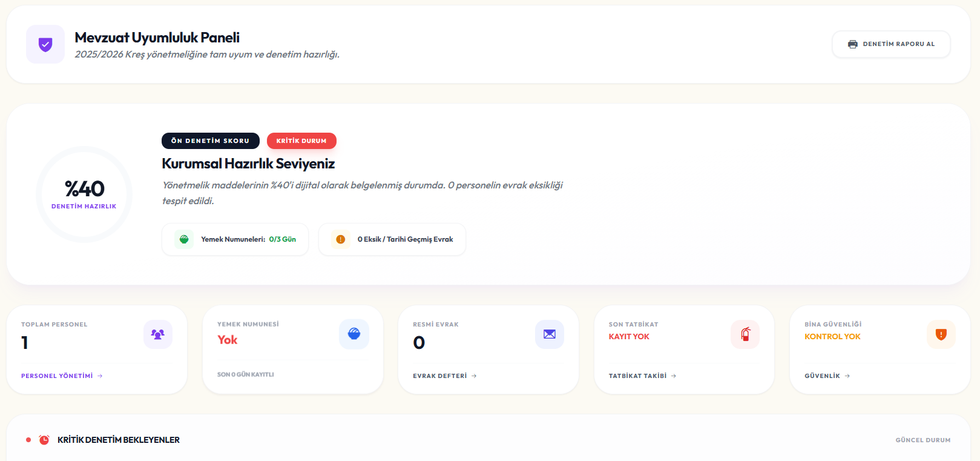Click the Güncel Durum label
Screen dimensions: 980x461
pos(923,440)
